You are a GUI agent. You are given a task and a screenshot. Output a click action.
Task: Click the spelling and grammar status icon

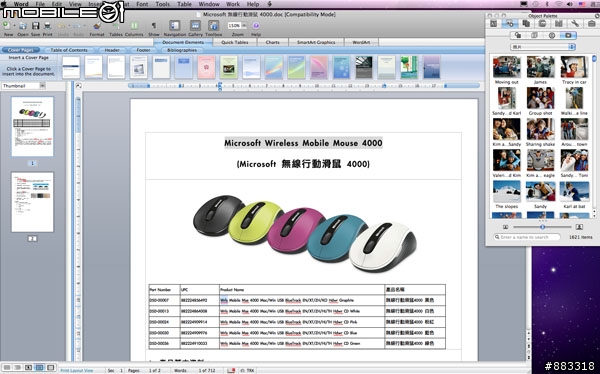click(231, 370)
